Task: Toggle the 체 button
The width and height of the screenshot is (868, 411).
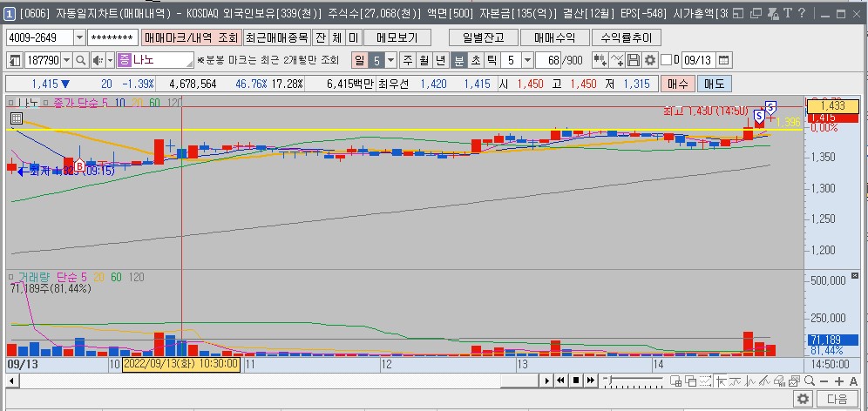Action: tap(337, 37)
